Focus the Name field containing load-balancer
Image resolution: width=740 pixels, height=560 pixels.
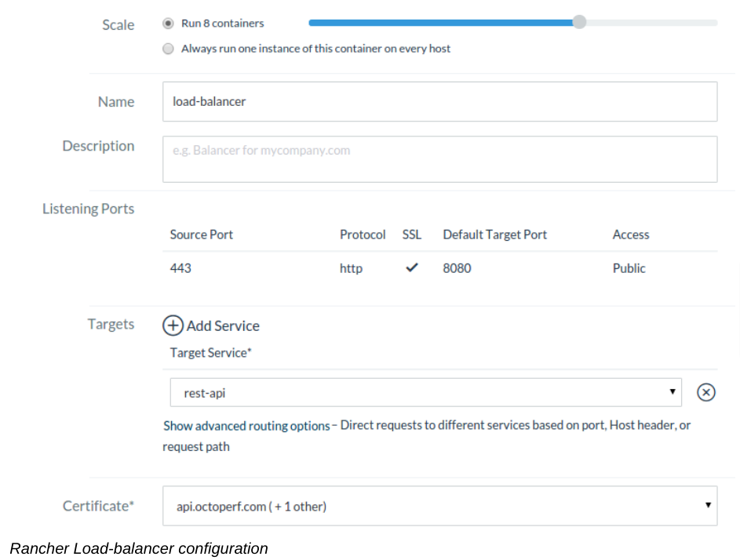[439, 101]
